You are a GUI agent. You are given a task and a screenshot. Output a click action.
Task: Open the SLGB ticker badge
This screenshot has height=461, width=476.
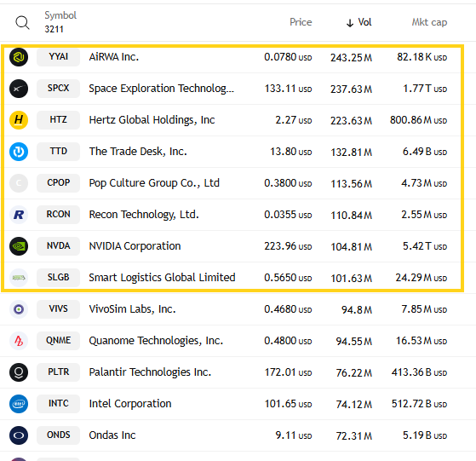(58, 277)
